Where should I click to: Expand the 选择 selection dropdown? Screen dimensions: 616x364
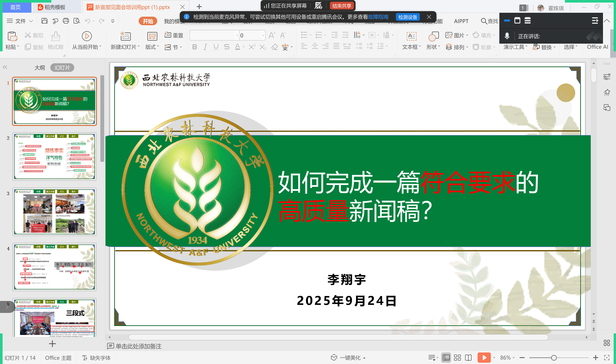(570, 47)
